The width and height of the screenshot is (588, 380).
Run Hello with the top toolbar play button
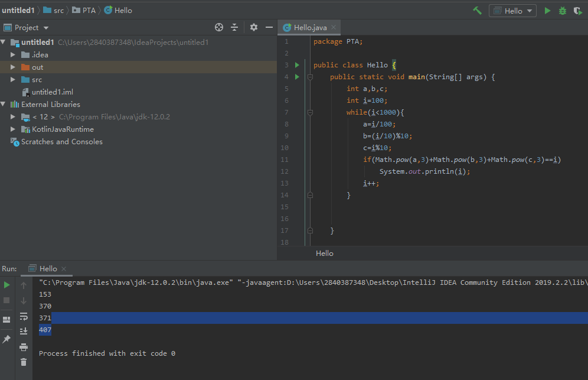[x=547, y=11]
